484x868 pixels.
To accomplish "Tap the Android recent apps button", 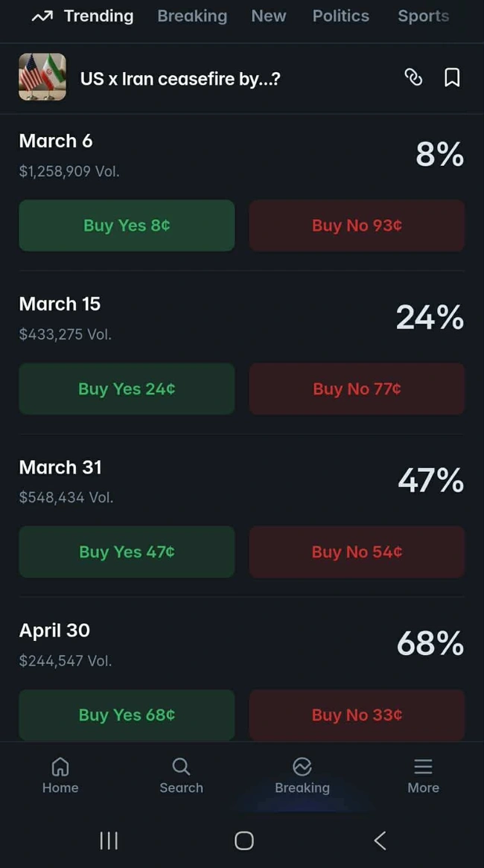I will tap(109, 841).
